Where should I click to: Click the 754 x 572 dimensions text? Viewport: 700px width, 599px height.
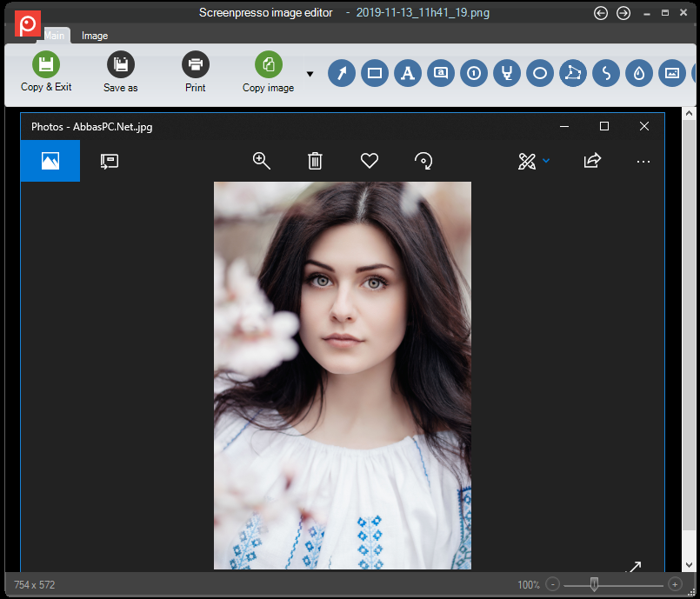pyautogui.click(x=35, y=585)
